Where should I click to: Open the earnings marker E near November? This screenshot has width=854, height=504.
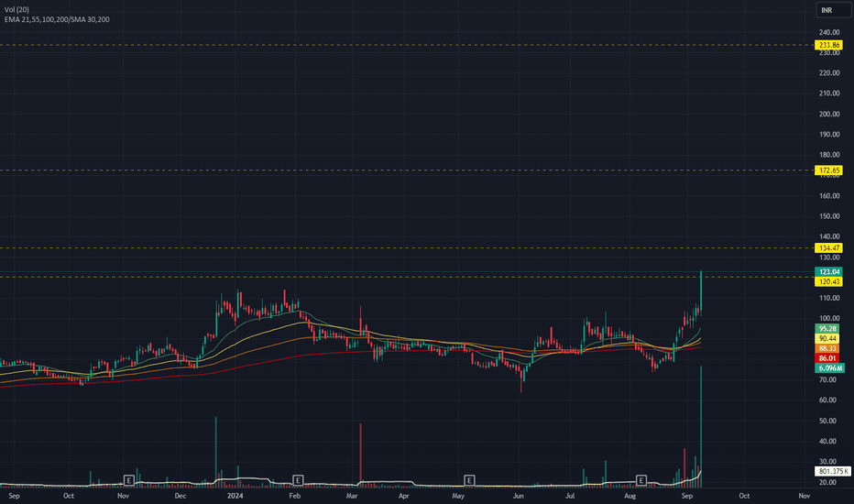pyautogui.click(x=128, y=480)
